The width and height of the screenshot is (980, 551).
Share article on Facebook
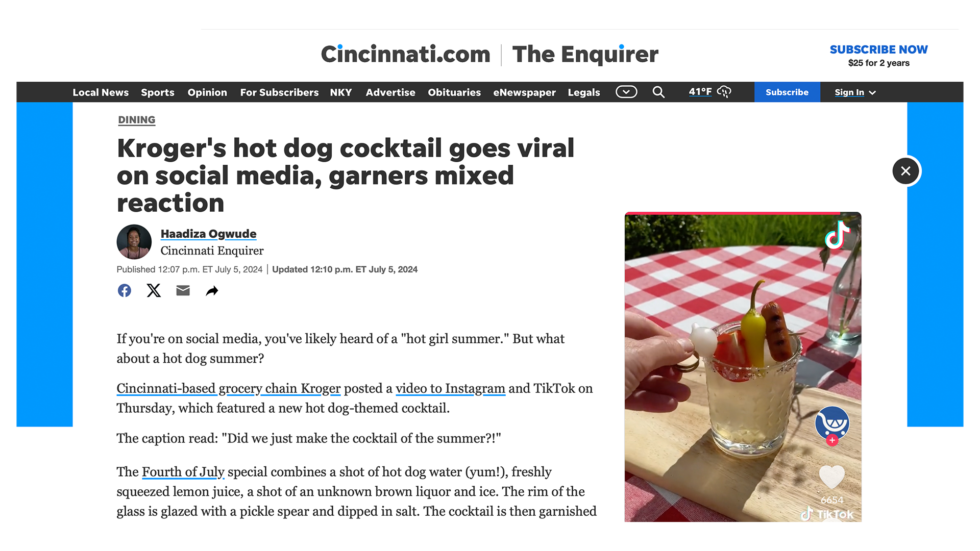125,291
